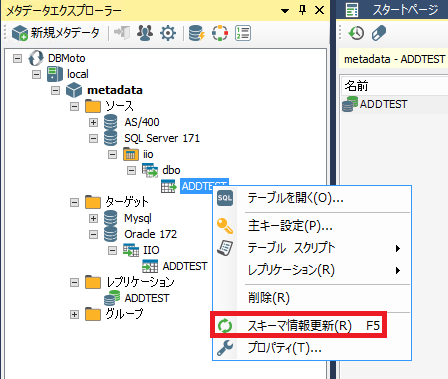
Task: Click the eraser icon in right toolbar
Action: tap(379, 33)
